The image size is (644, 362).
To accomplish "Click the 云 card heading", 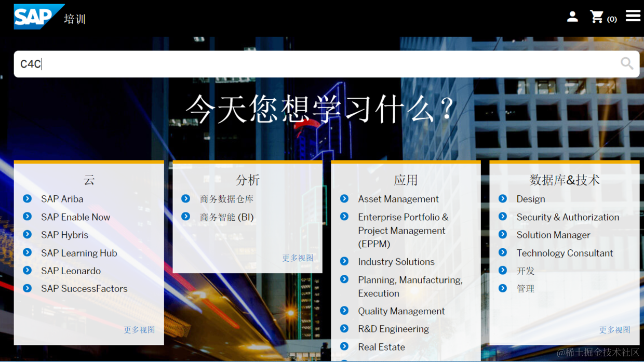I will (89, 180).
